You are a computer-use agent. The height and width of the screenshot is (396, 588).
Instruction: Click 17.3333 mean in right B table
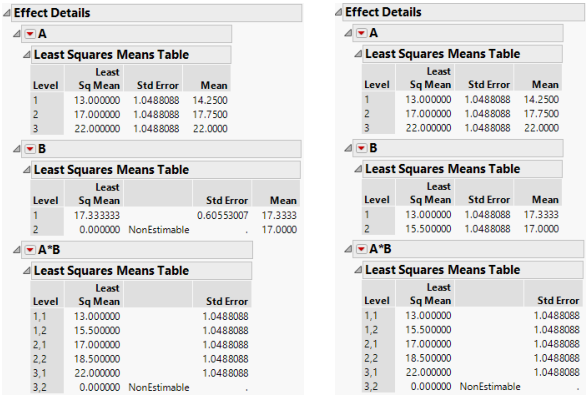coord(542,215)
